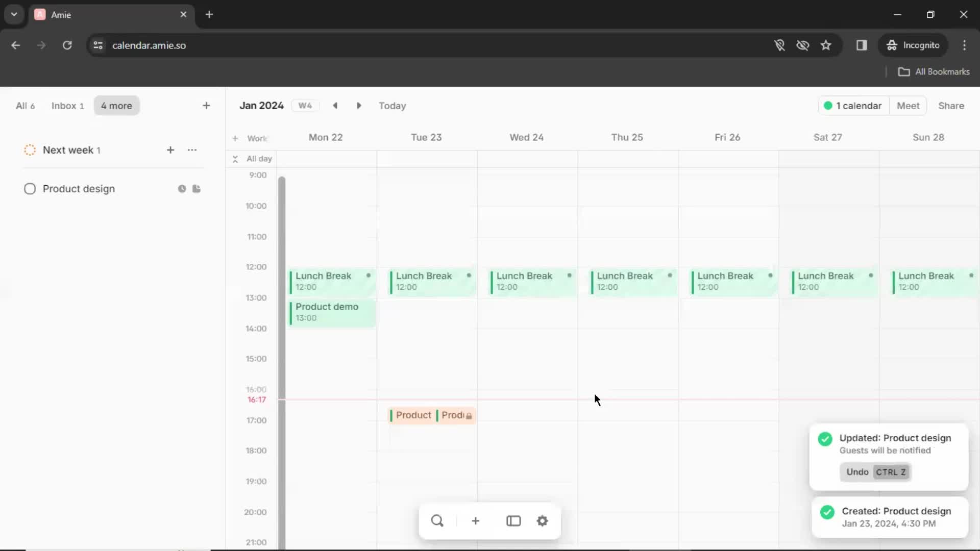Click the Meet button in top right
This screenshot has width=980, height=551.
tap(908, 106)
